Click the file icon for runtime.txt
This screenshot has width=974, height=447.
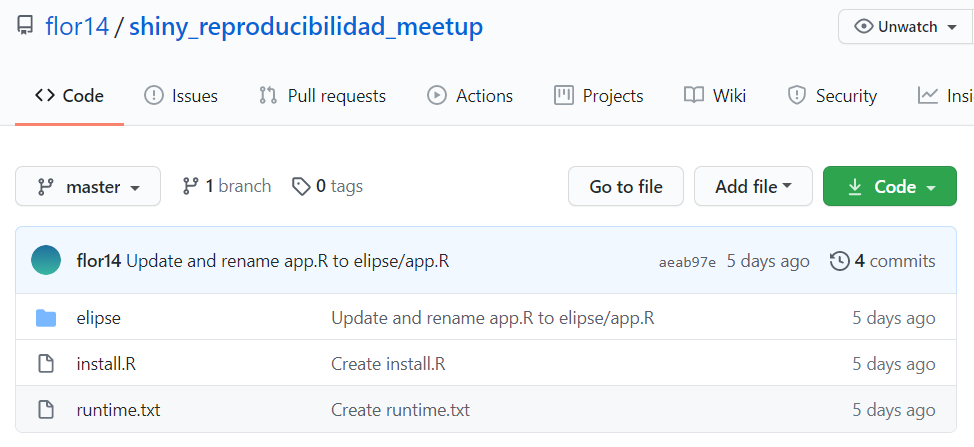(46, 410)
